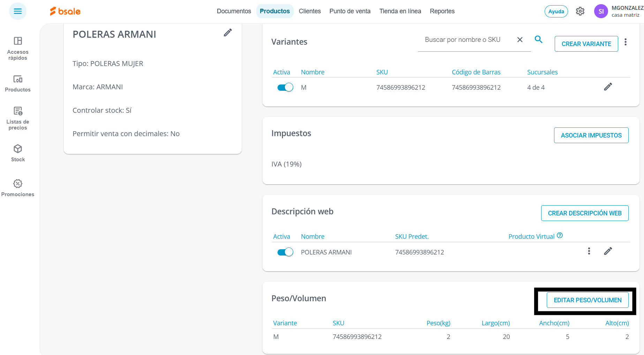Sort variants by Nombre column header
The width and height of the screenshot is (644, 355).
pyautogui.click(x=313, y=72)
